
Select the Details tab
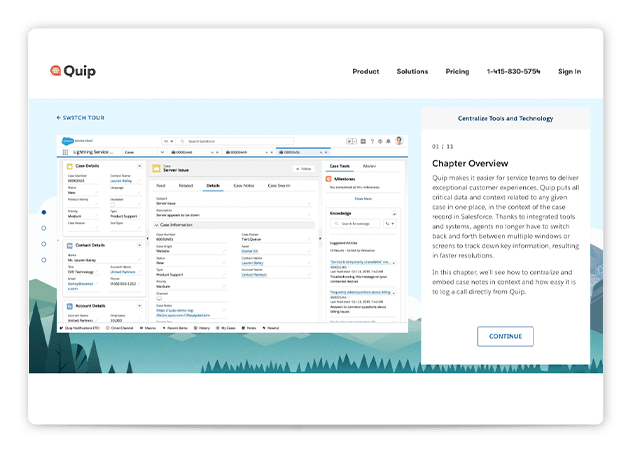tap(213, 186)
